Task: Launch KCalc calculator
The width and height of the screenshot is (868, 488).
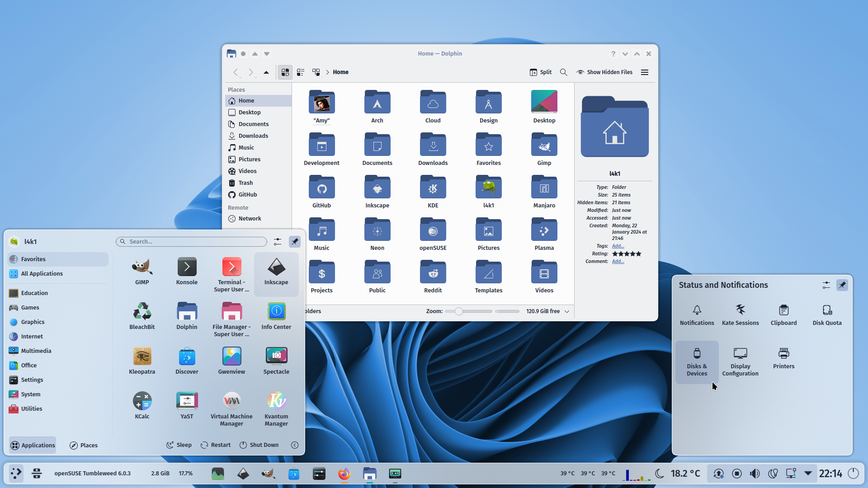Action: [142, 406]
